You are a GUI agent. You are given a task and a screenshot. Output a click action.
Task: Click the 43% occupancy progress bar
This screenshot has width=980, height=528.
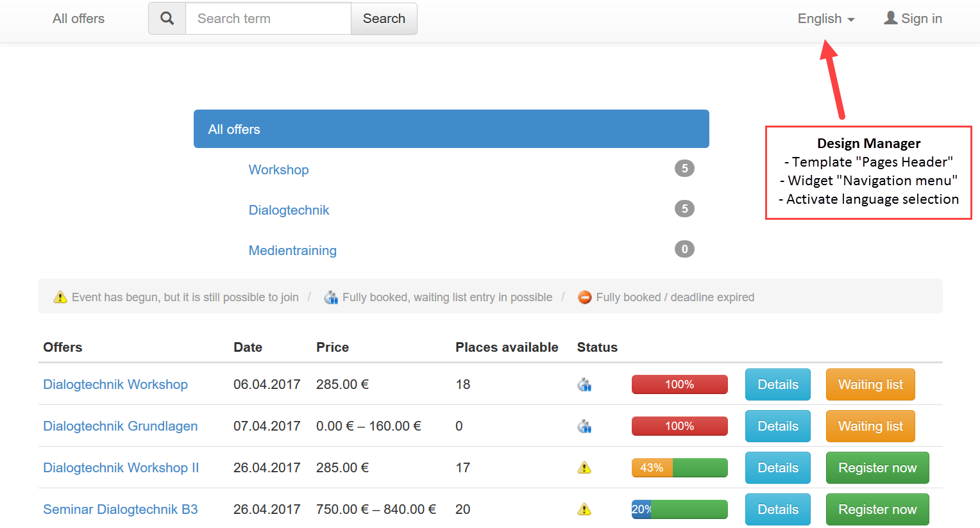click(x=679, y=468)
